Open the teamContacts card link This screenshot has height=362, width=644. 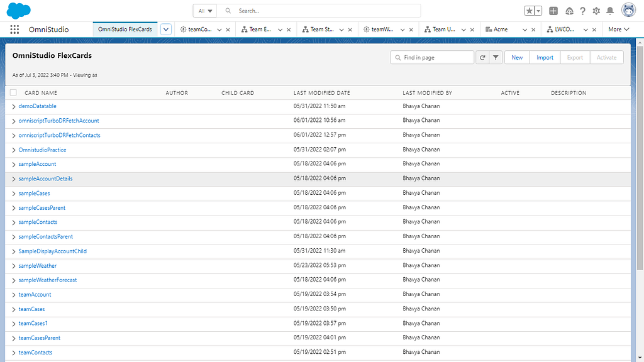coord(35,353)
